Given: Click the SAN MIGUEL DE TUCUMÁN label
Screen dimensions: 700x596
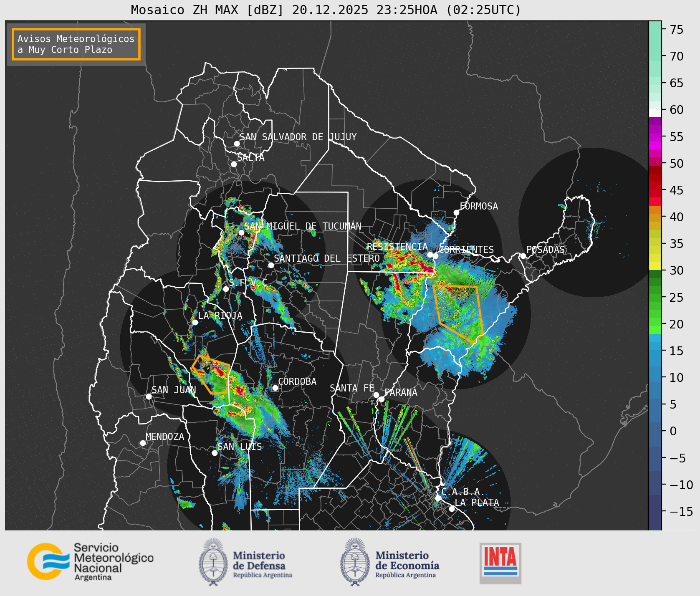Looking at the screenshot, I should pos(303,226).
